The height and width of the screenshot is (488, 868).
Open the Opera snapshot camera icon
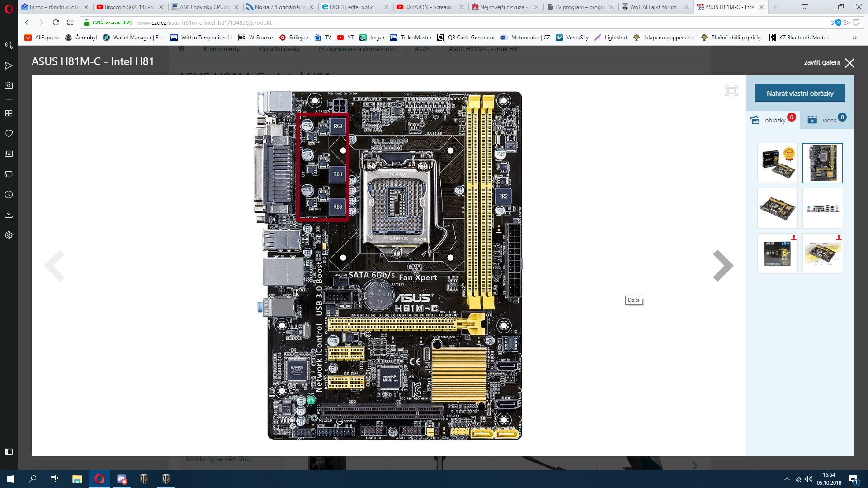(x=9, y=85)
